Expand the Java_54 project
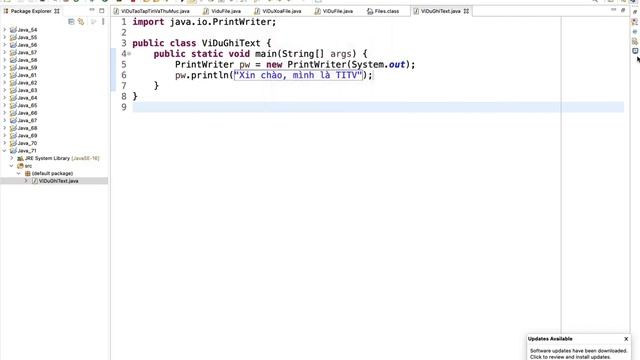 pyautogui.click(x=4, y=30)
